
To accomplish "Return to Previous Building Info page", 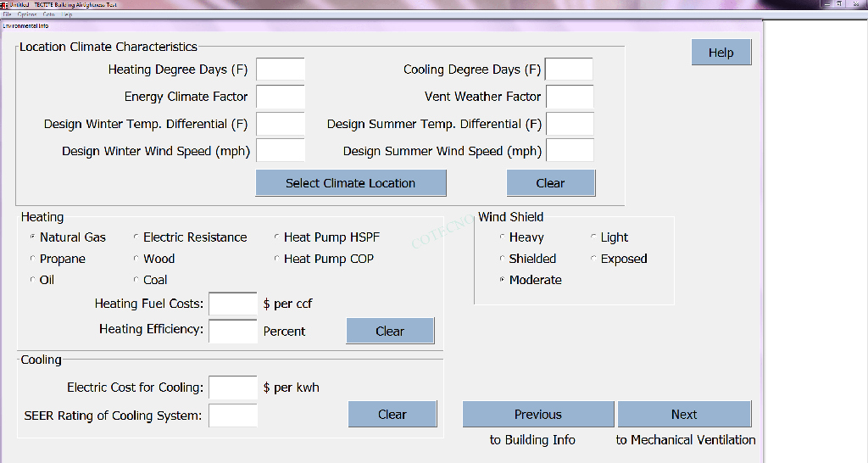I will tap(537, 415).
